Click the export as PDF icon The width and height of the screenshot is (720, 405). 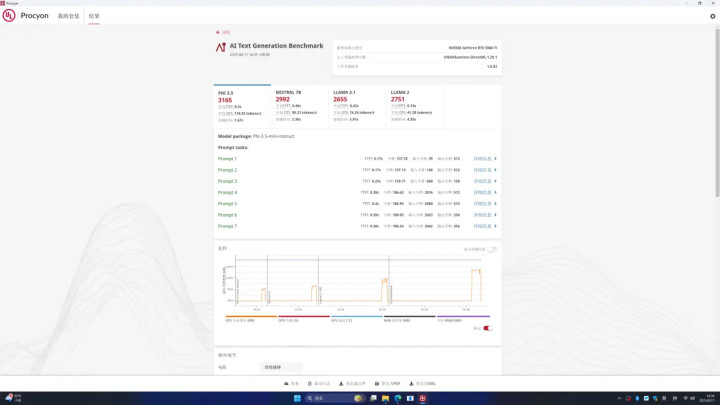[x=377, y=383]
